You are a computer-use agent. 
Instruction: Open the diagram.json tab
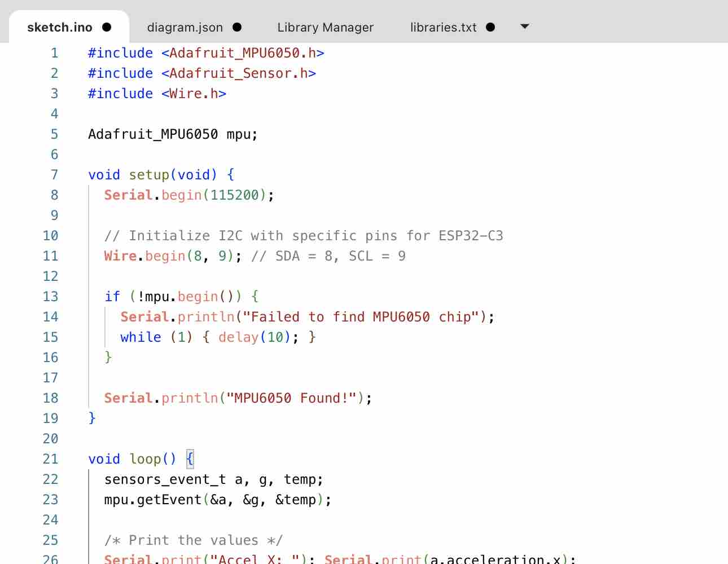[x=185, y=27]
